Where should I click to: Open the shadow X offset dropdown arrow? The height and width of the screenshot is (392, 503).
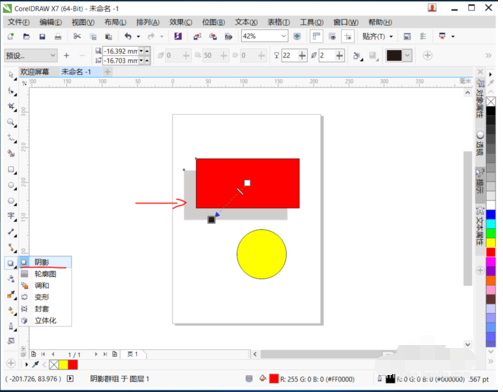point(141,51)
